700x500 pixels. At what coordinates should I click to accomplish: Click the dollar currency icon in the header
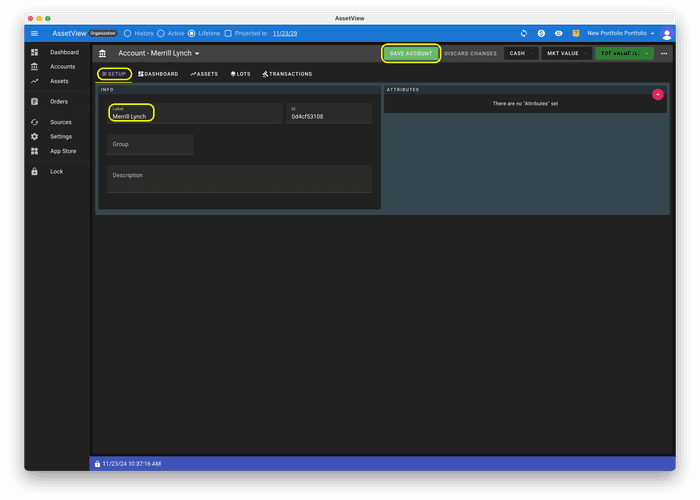tap(541, 33)
